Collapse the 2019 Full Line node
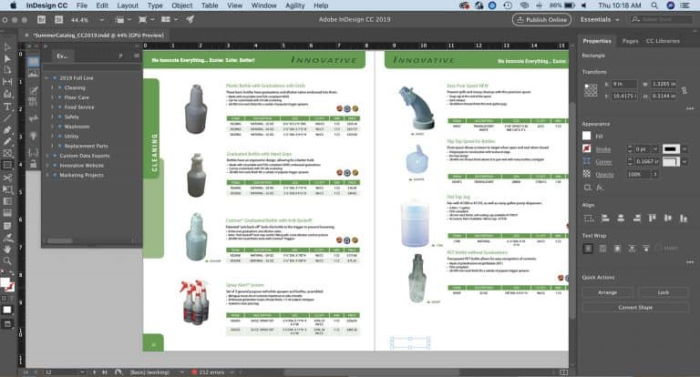The width and height of the screenshot is (700, 377). coord(46,78)
